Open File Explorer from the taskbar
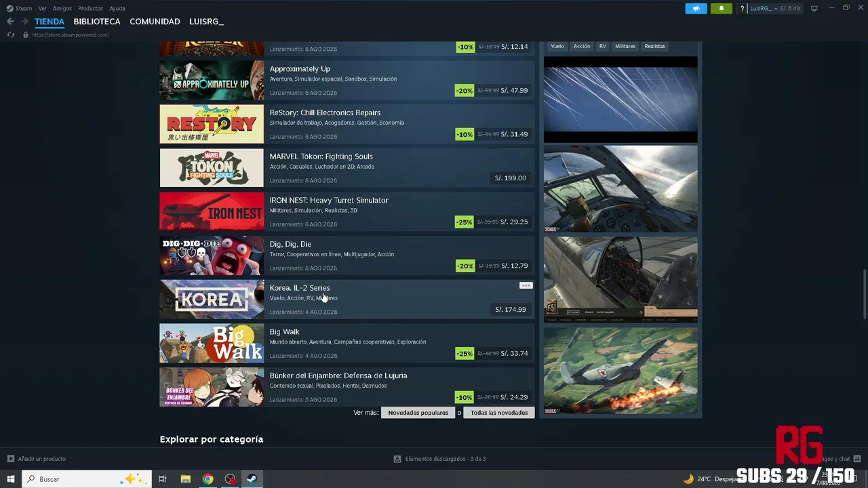This screenshot has width=868, height=488. tap(185, 479)
